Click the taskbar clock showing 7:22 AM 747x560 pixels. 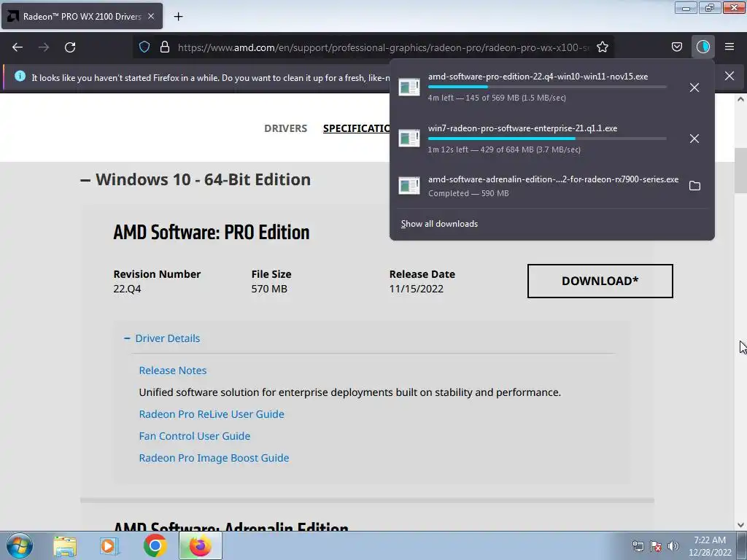710,546
